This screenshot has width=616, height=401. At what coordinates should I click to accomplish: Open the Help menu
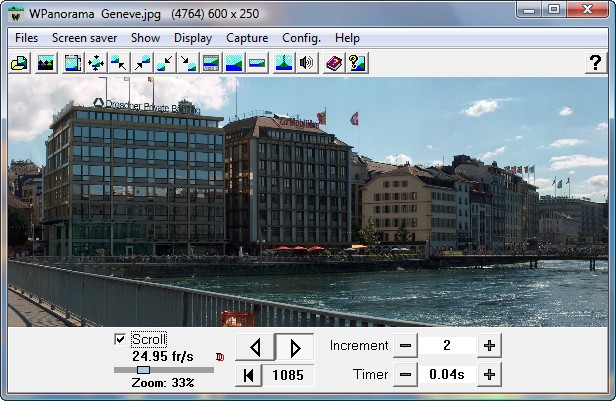[x=347, y=38]
